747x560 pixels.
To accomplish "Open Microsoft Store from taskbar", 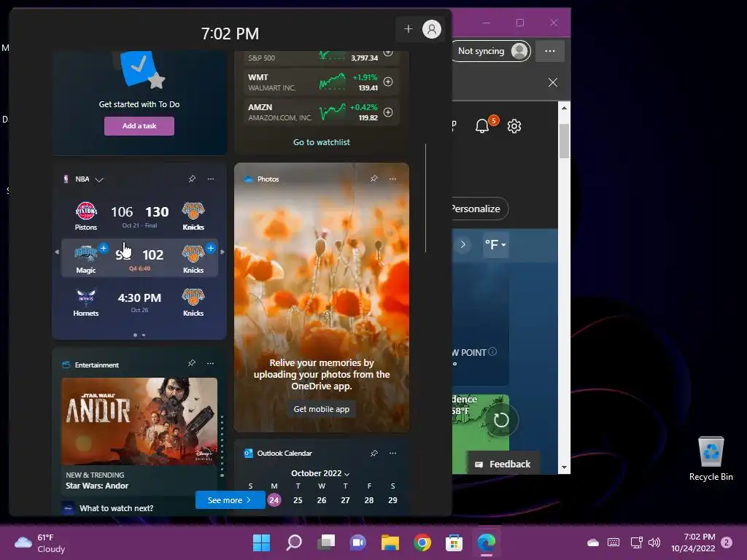I will (454, 542).
